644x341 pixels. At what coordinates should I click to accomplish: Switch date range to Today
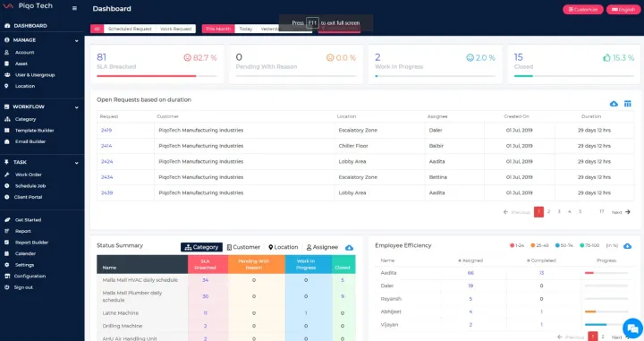coord(246,29)
